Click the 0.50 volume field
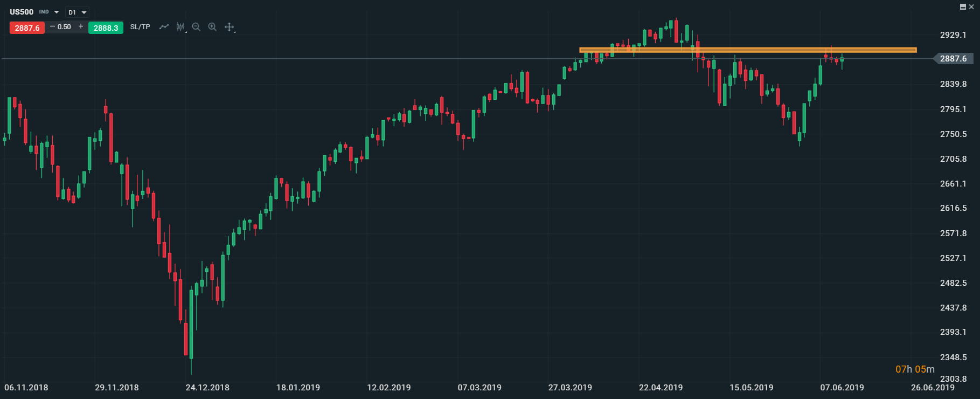The height and width of the screenshot is (399, 980). (65, 27)
